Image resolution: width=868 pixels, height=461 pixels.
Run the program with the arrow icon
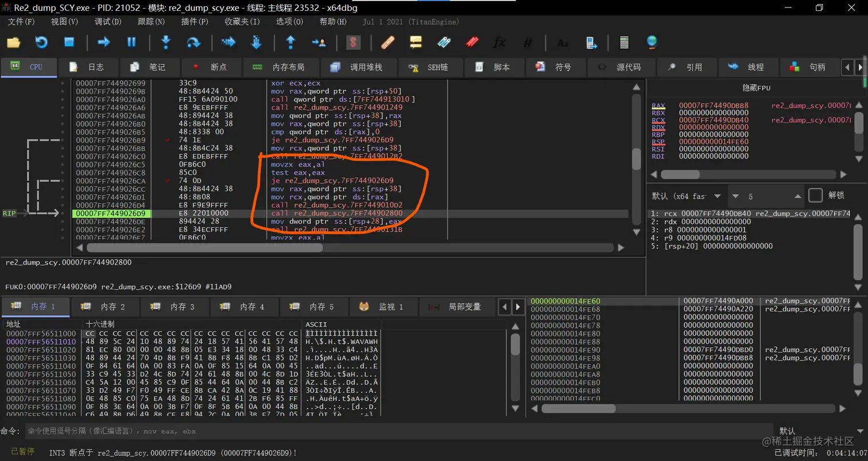click(104, 42)
